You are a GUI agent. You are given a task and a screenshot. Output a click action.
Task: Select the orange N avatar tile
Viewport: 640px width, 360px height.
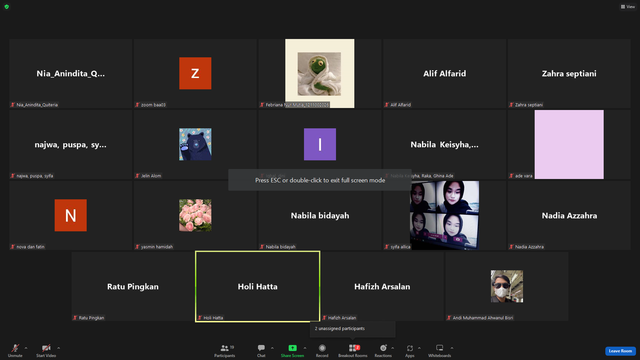click(x=71, y=215)
